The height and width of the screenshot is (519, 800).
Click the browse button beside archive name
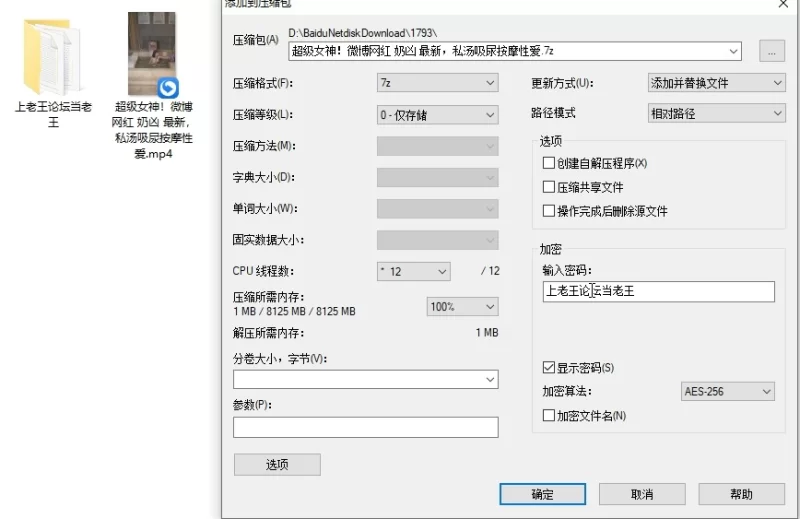pos(771,52)
